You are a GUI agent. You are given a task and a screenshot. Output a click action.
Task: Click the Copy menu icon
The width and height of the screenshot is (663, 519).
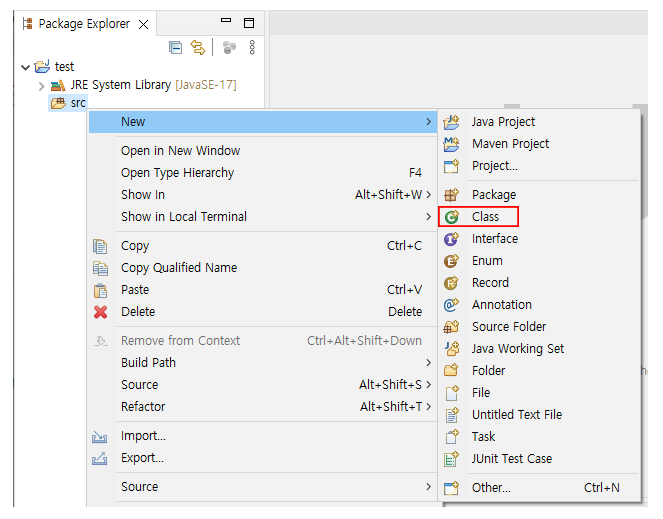pyautogui.click(x=100, y=246)
